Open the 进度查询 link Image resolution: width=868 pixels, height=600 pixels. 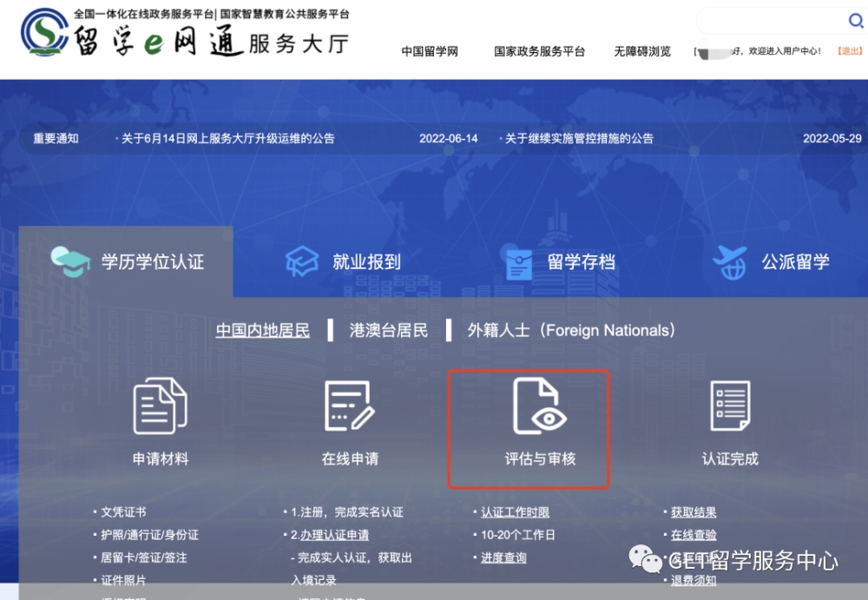(x=503, y=557)
